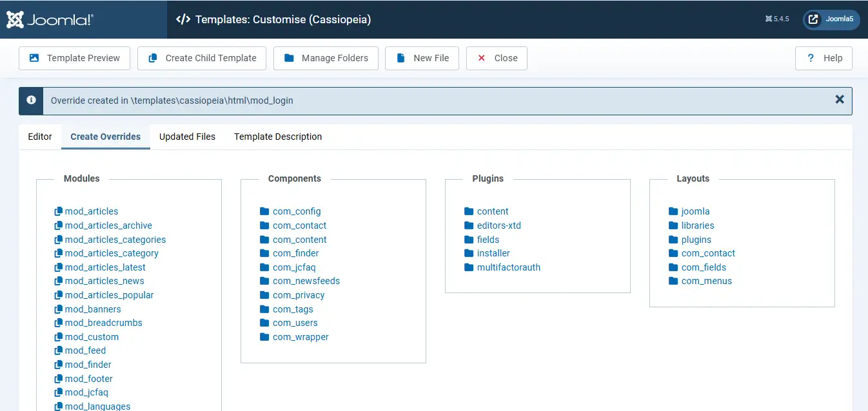868x411 pixels.
Task: Open Manage Folders
Action: click(x=326, y=58)
